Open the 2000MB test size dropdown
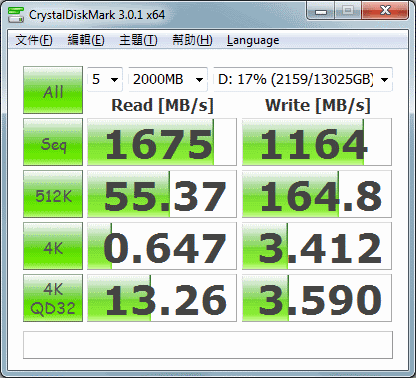Image resolution: width=416 pixels, height=378 pixels. (168, 79)
